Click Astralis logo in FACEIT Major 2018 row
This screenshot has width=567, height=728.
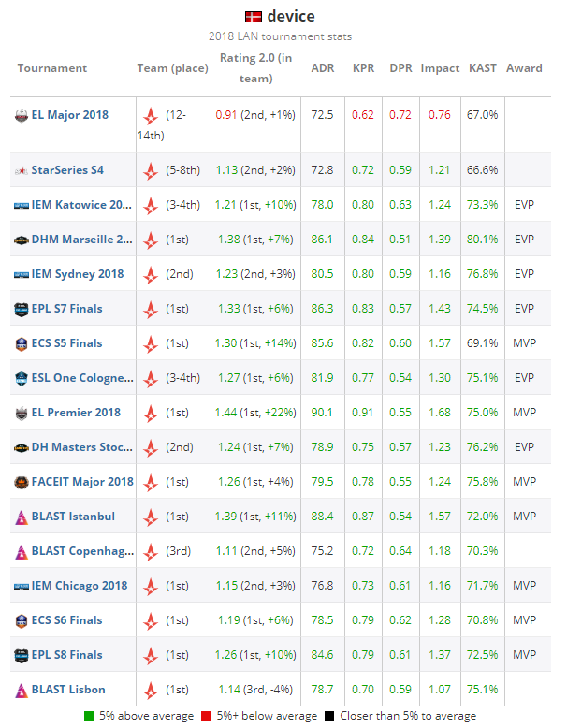[x=151, y=483]
